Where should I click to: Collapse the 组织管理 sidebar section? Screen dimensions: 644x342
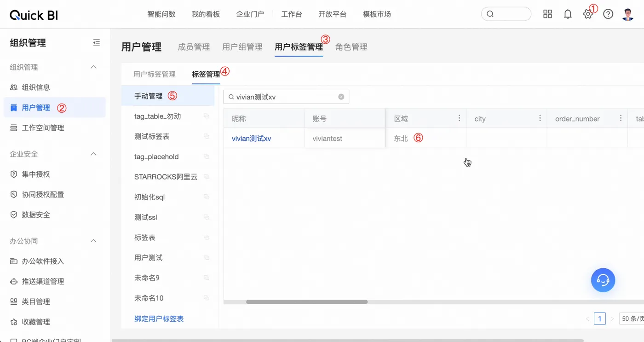pyautogui.click(x=93, y=67)
